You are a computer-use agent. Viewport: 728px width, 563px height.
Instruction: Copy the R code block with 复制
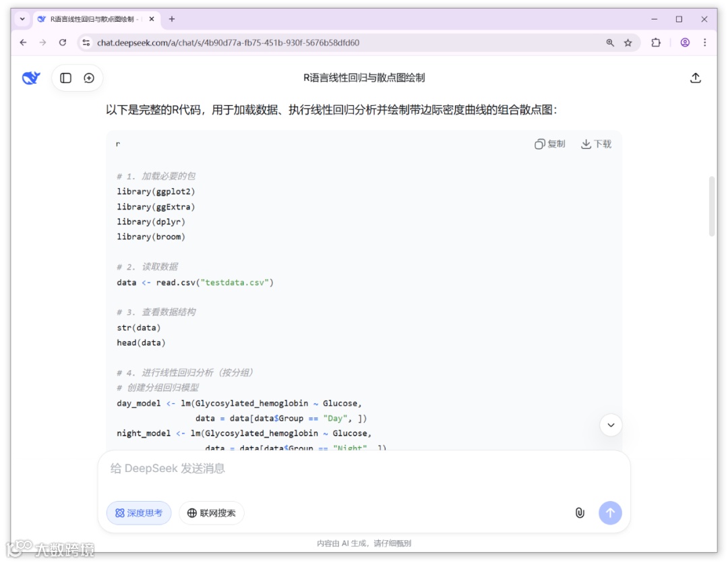click(549, 144)
